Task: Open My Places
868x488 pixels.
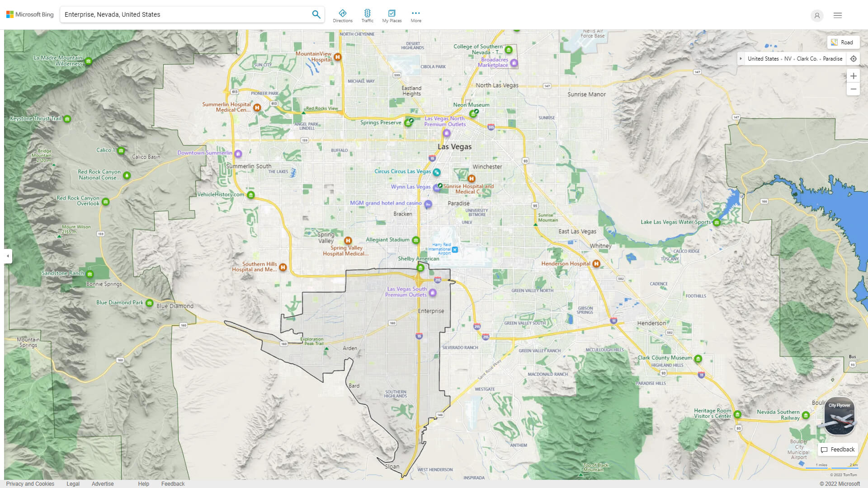Action: click(392, 15)
